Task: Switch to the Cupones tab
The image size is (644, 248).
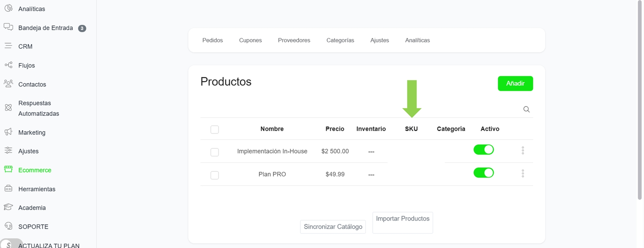Action: pos(250,40)
